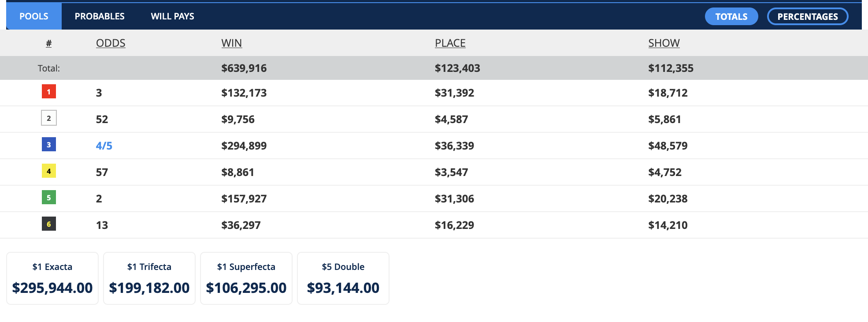868x322 pixels.
Task: Click the 4/5 favorite odds value
Action: (x=104, y=146)
